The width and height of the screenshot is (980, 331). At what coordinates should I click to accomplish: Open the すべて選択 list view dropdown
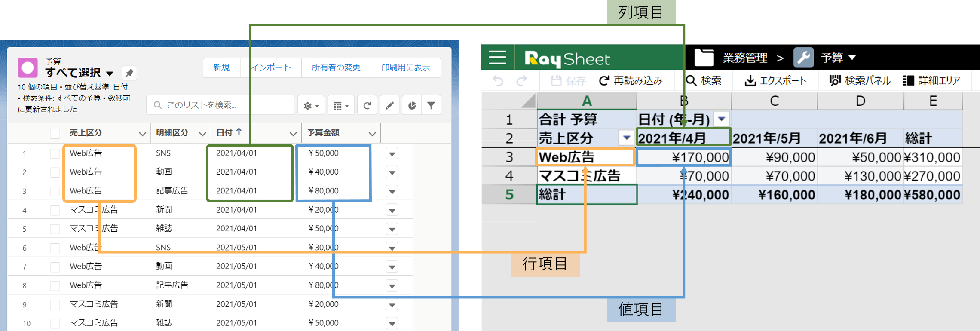coord(110,74)
